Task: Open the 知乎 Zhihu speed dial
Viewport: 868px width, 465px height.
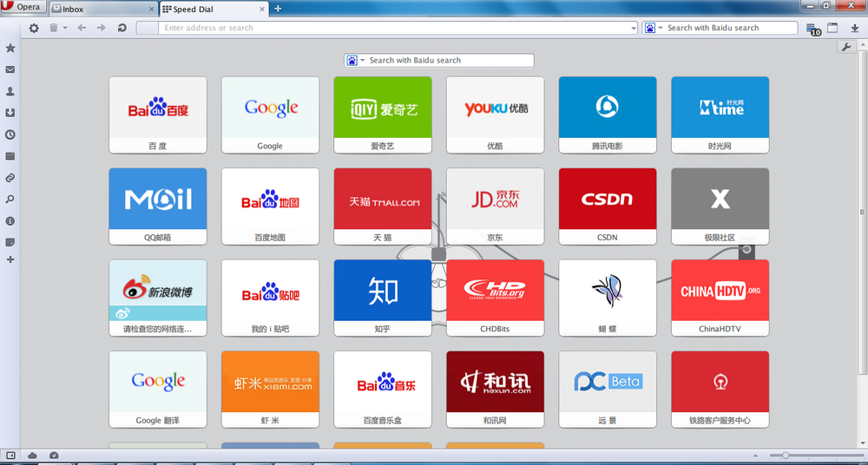Action: tap(383, 298)
